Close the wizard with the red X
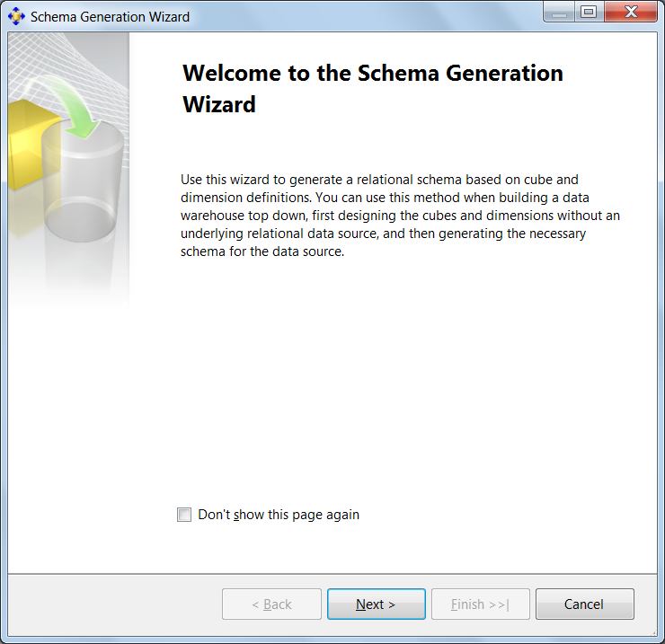The height and width of the screenshot is (644, 665). point(628,13)
